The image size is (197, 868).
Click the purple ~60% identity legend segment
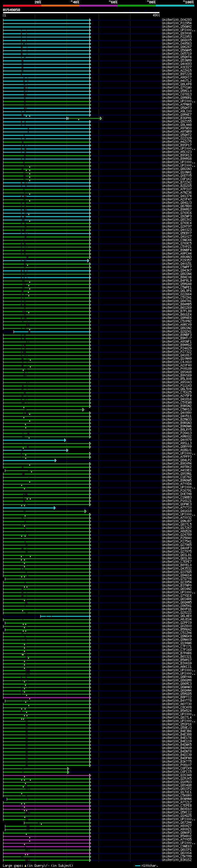click(99, 6)
